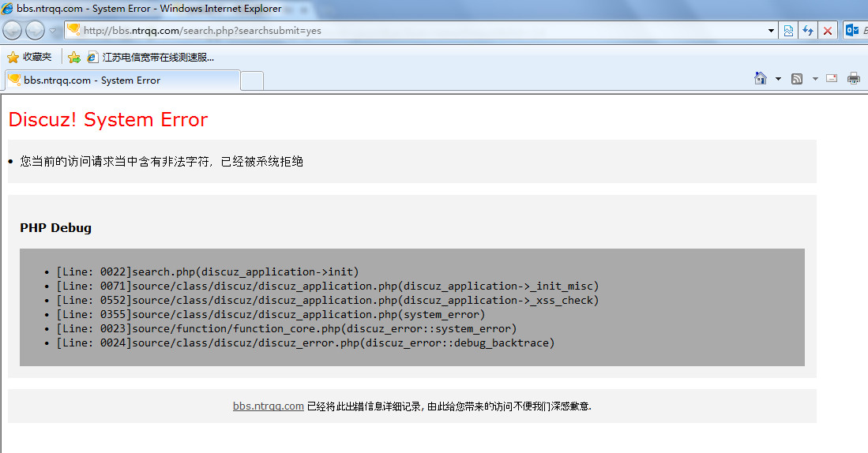Viewport: 868px width, 453px height.
Task: Click the Line 0355 system_error debug entry
Action: pos(270,314)
